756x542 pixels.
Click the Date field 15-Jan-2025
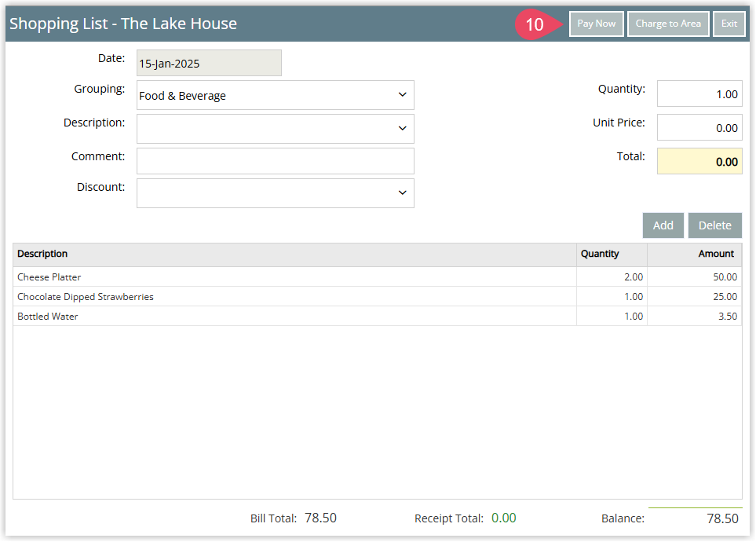point(209,63)
